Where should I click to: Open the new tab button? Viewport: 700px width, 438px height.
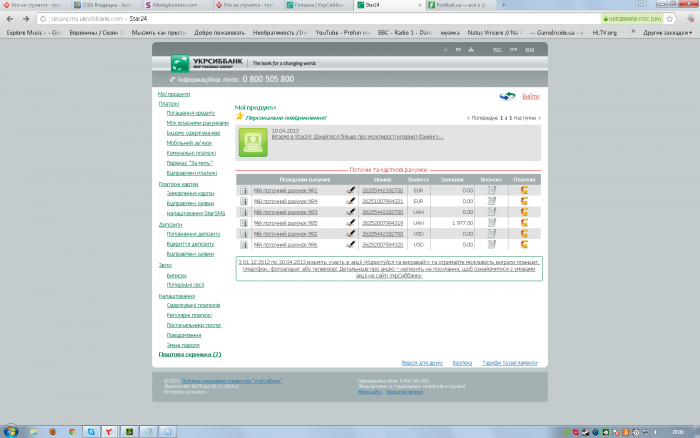(x=504, y=5)
